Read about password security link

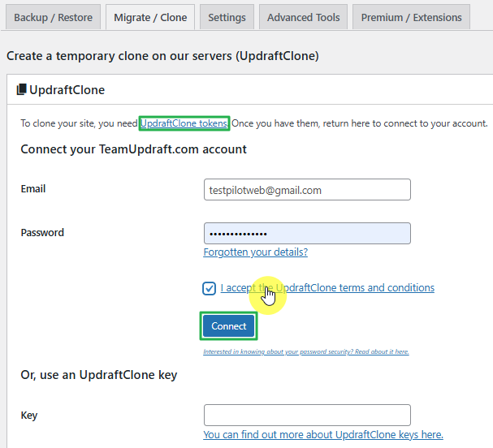tap(305, 352)
